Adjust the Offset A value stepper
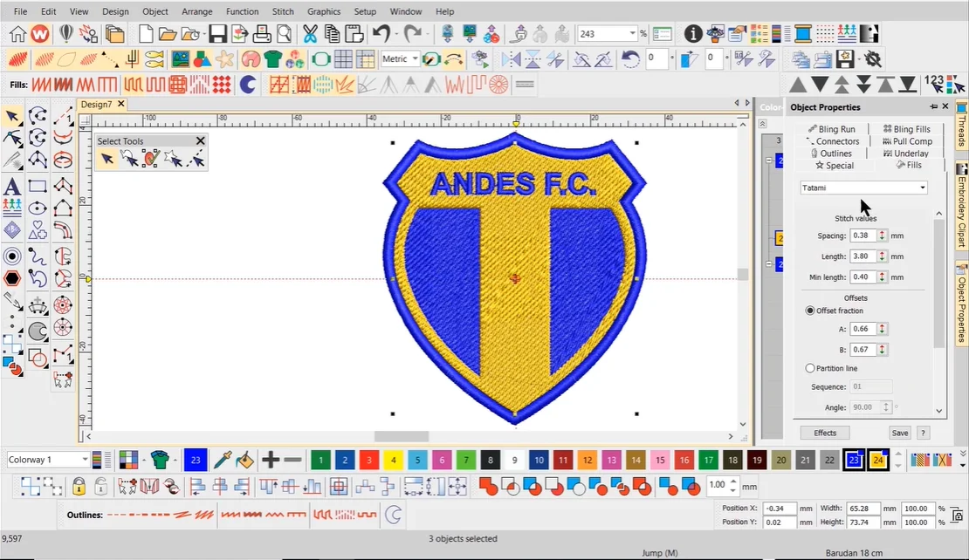This screenshot has width=969, height=560. tap(882, 329)
